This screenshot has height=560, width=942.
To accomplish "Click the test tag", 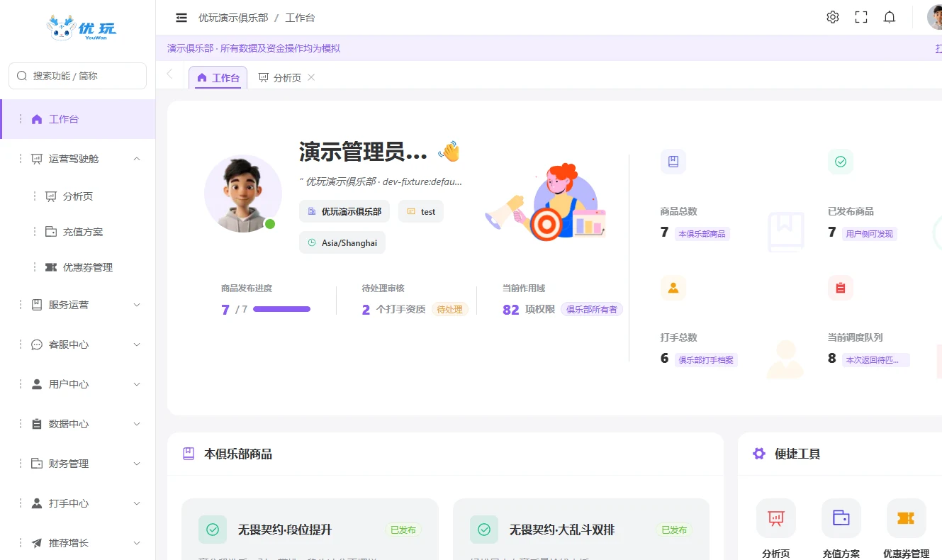I will [x=421, y=211].
